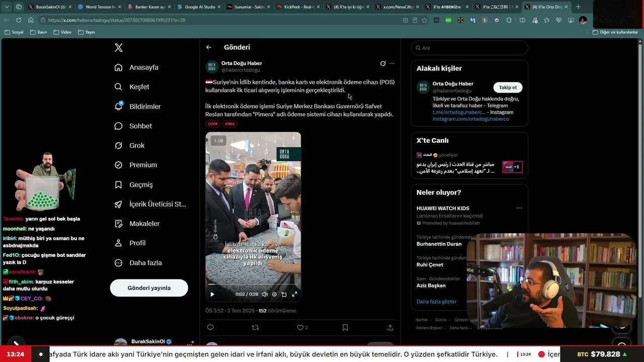Switch to the Google AI Studio tab
644x362 pixels.
[199, 7]
